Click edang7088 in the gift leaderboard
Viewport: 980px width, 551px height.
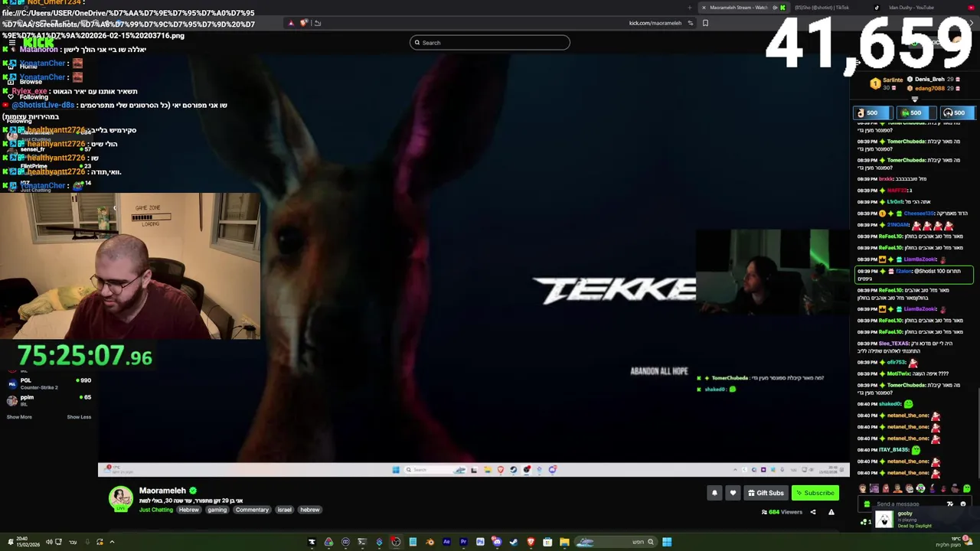(x=930, y=88)
